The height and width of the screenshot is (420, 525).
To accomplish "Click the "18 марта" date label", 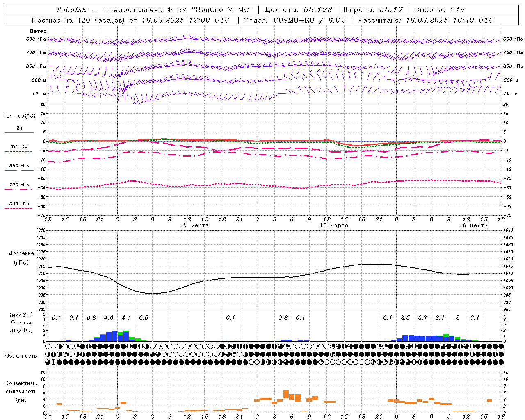I will point(334,226).
